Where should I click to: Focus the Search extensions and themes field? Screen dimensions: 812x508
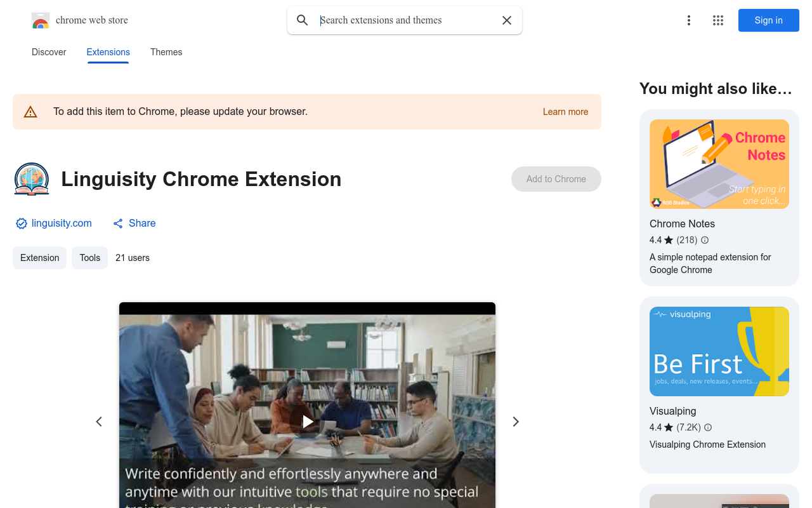[406, 20]
